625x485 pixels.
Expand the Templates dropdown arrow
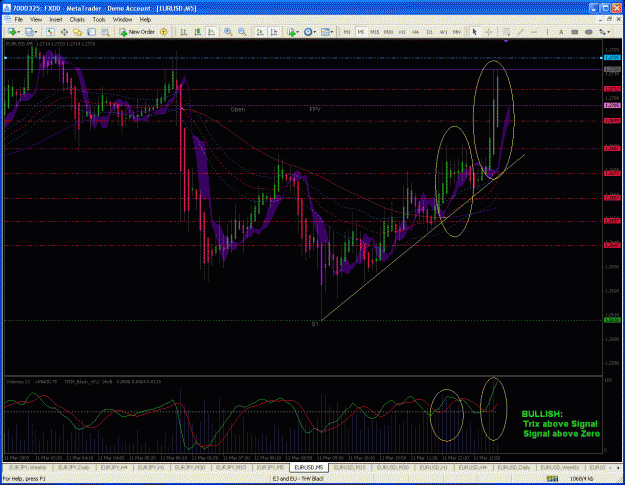332,32
